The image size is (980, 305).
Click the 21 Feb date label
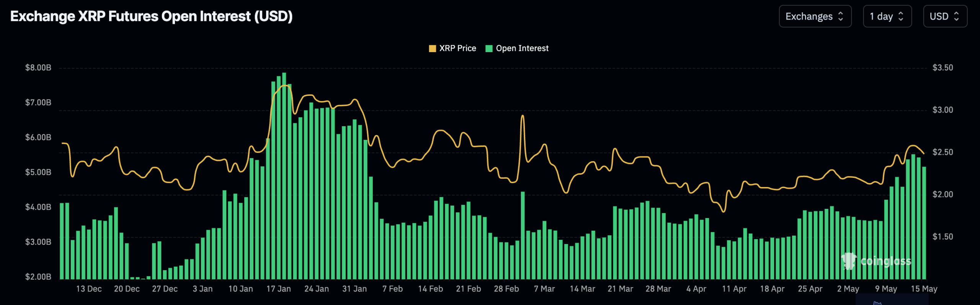click(468, 289)
